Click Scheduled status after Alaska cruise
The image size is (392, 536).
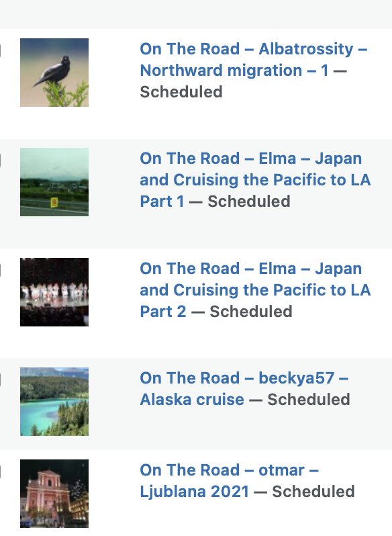click(309, 399)
